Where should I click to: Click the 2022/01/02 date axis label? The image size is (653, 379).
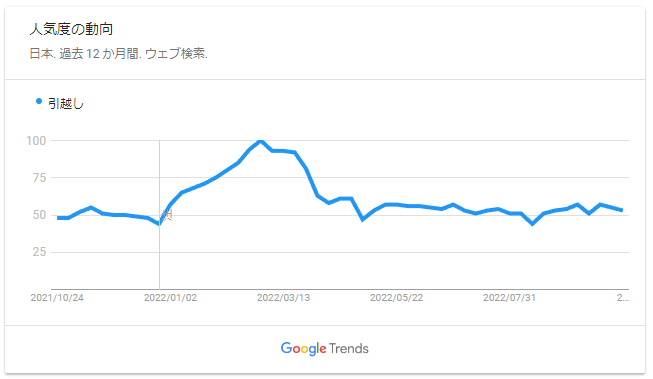coord(170,298)
